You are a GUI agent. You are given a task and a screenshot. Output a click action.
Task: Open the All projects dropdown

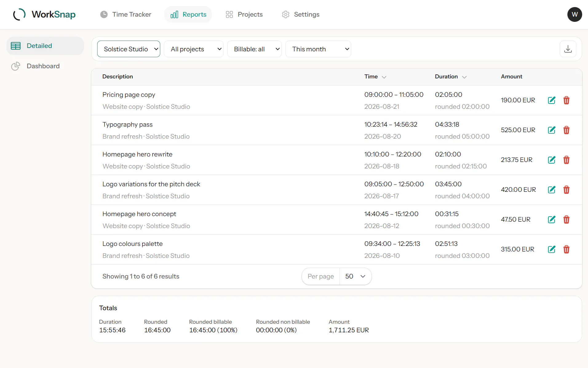[194, 49]
